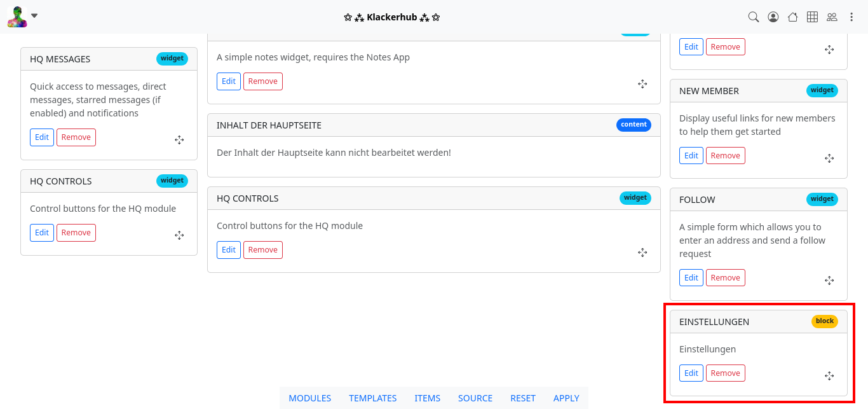Screen dimensions: 868x409
Task: Open the apps grid icon
Action: (x=812, y=17)
